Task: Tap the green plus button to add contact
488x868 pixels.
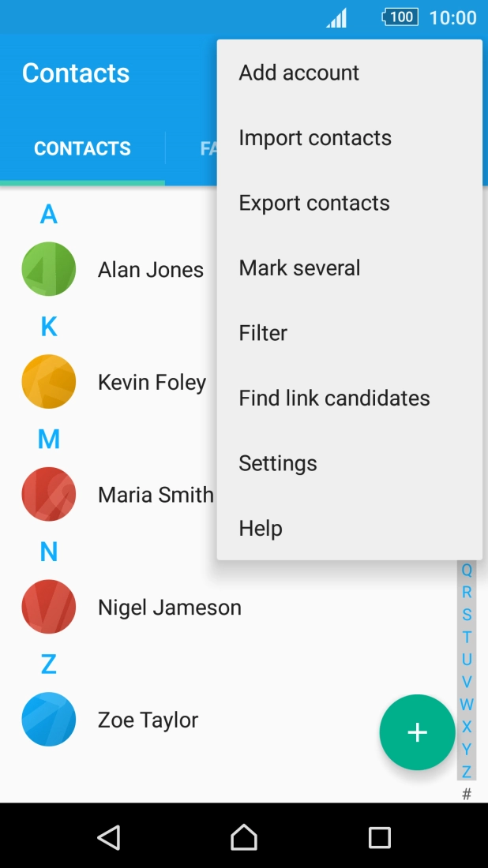Action: point(417,731)
